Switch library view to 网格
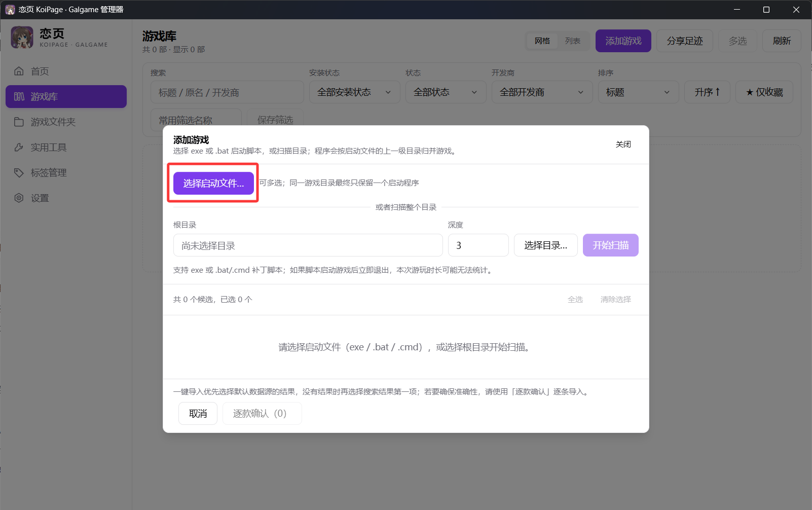Screen dimensions: 812x510 pyautogui.click(x=542, y=41)
